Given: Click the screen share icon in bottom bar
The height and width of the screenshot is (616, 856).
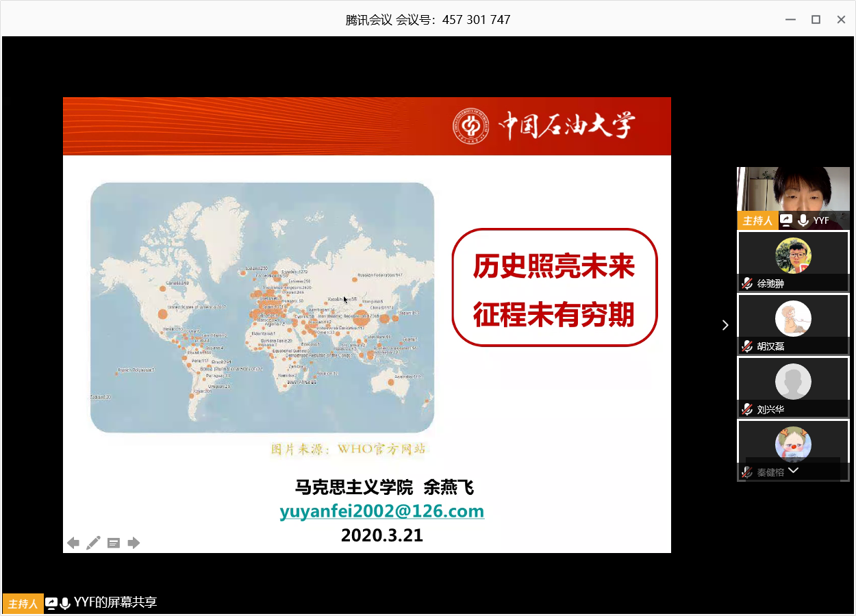Looking at the screenshot, I should (51, 603).
